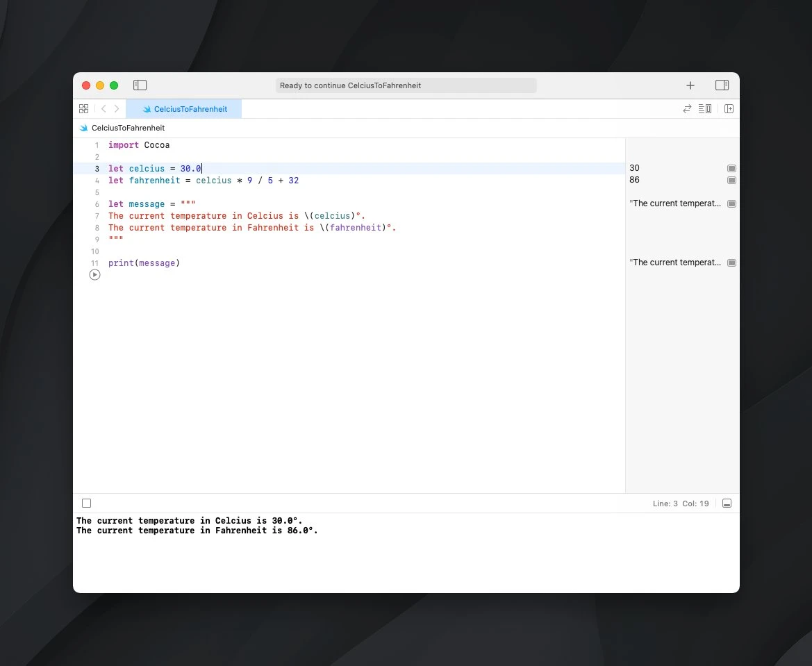Toggle the inspectors panel button
The image size is (812, 666).
(722, 85)
